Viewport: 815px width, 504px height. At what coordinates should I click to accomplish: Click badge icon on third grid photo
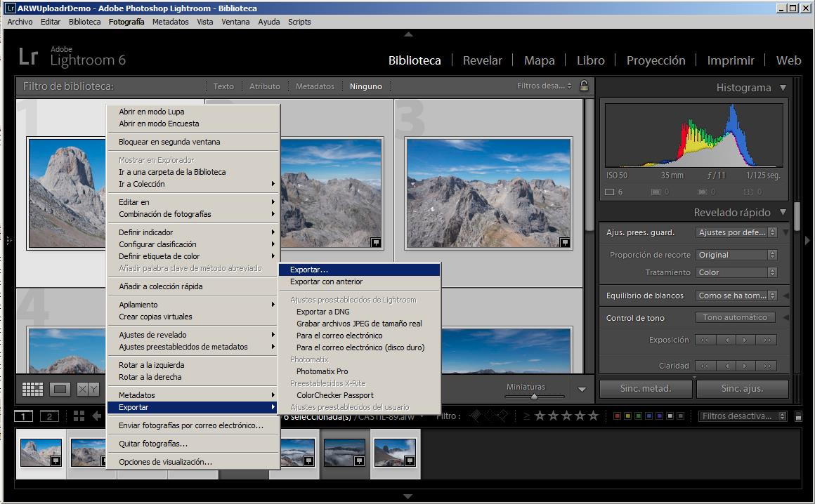564,242
